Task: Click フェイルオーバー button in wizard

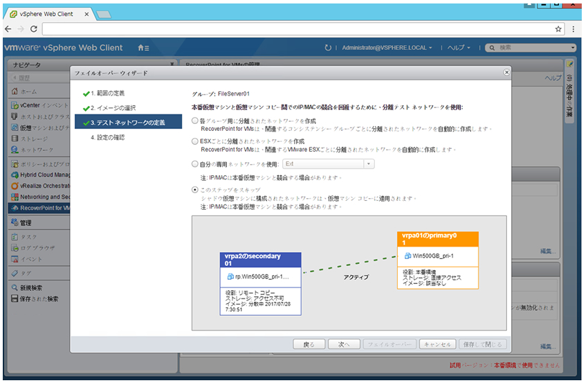Action: pyautogui.click(x=389, y=344)
